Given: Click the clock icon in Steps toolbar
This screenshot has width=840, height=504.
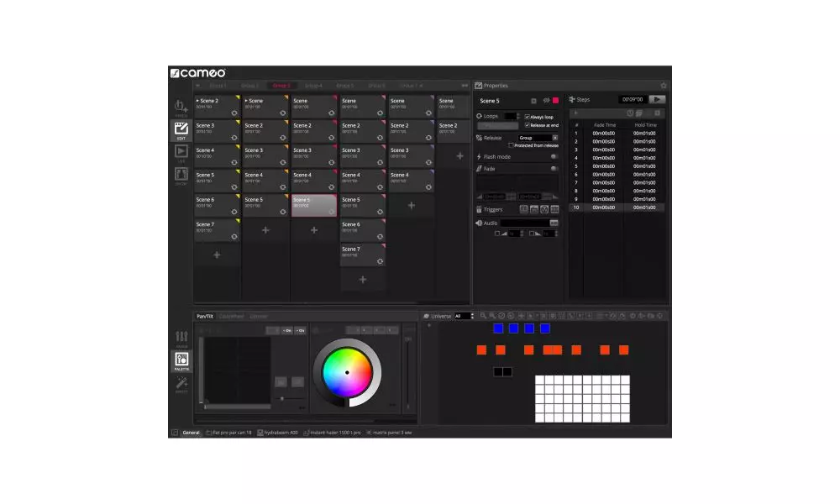Looking at the screenshot, I should [x=630, y=113].
